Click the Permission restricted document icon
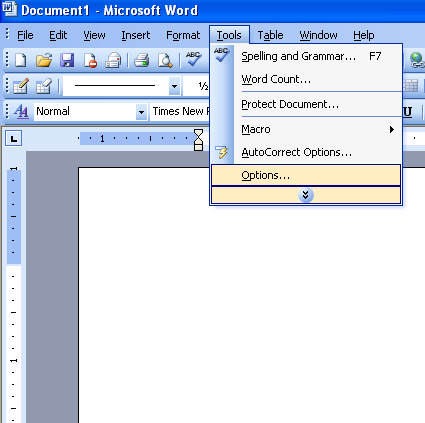Image resolution: width=425 pixels, height=423 pixels. (90, 60)
